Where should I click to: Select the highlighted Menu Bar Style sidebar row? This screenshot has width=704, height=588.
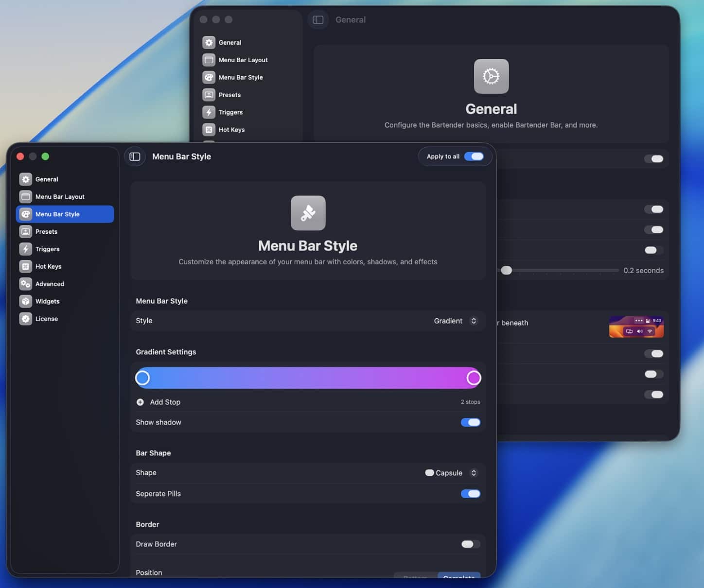pyautogui.click(x=65, y=214)
